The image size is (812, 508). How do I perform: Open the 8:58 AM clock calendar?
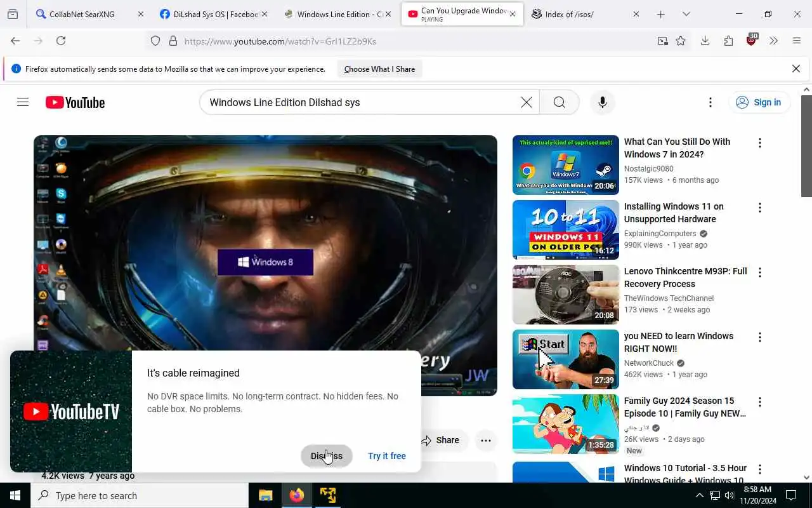[x=757, y=495]
